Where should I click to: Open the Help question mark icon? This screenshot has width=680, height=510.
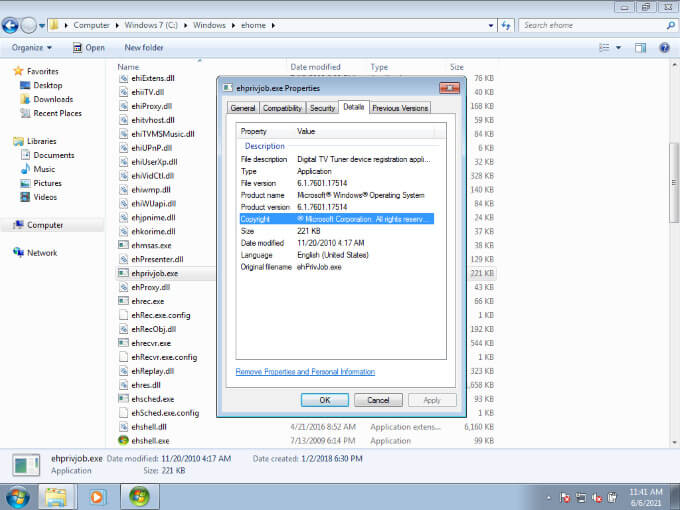click(664, 48)
